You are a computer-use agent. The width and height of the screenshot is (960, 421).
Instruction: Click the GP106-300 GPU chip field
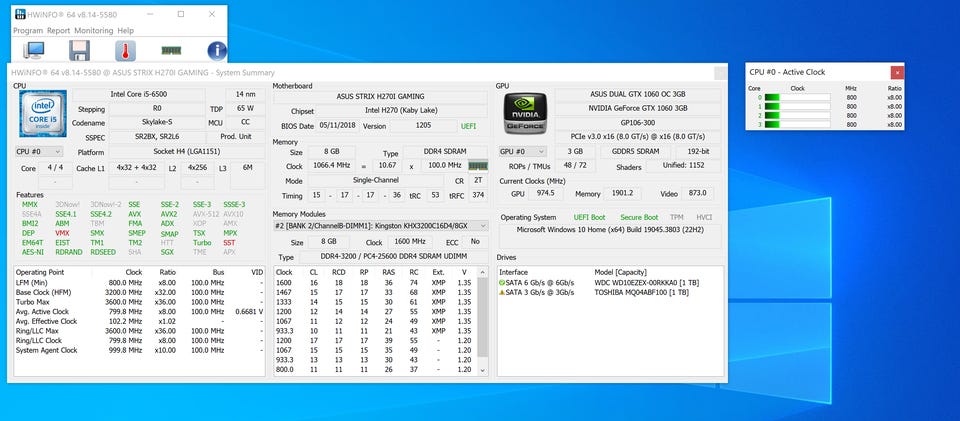tap(638, 122)
